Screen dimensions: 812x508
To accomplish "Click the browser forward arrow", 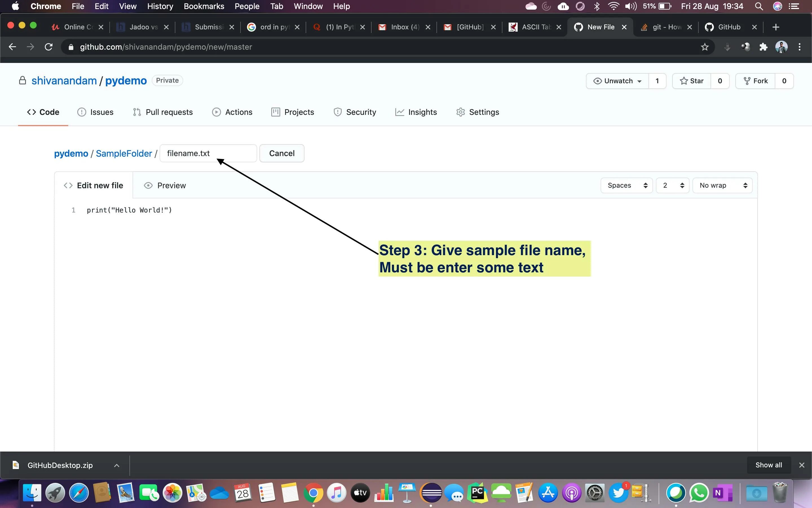I will click(30, 47).
